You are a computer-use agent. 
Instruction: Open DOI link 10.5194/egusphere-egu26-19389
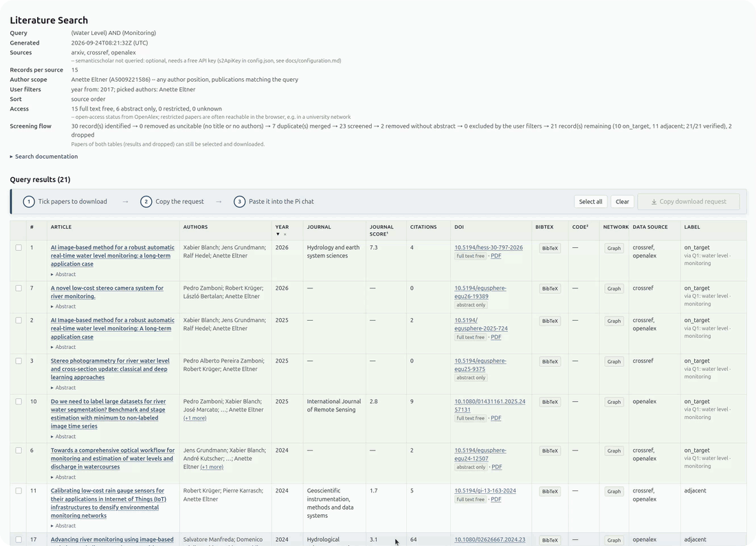pyautogui.click(x=480, y=292)
